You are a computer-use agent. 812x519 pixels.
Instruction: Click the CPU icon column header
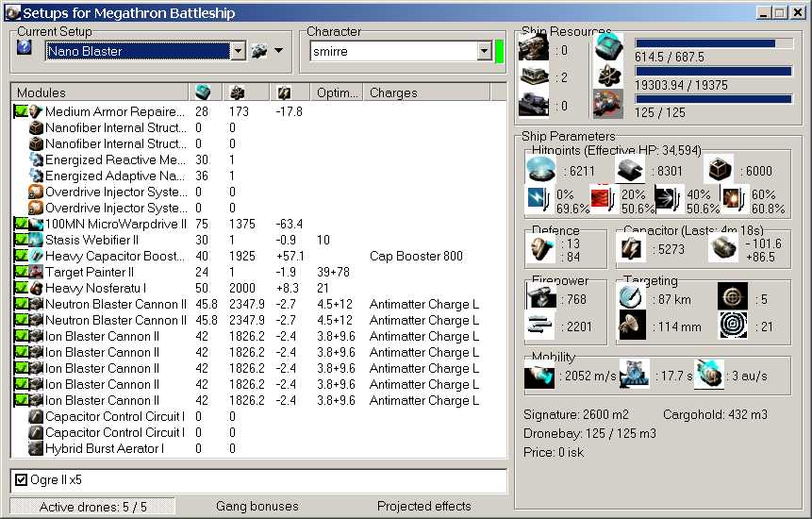pos(203,92)
